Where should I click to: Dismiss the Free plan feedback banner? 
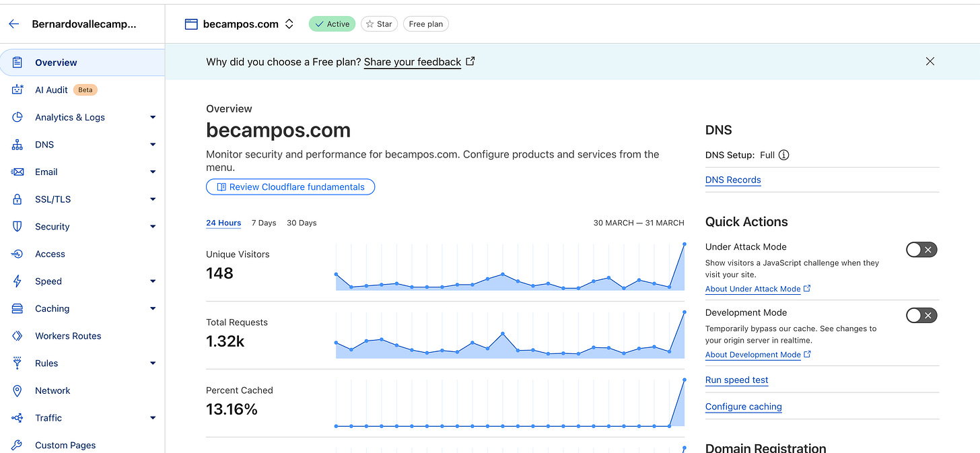pyautogui.click(x=930, y=61)
